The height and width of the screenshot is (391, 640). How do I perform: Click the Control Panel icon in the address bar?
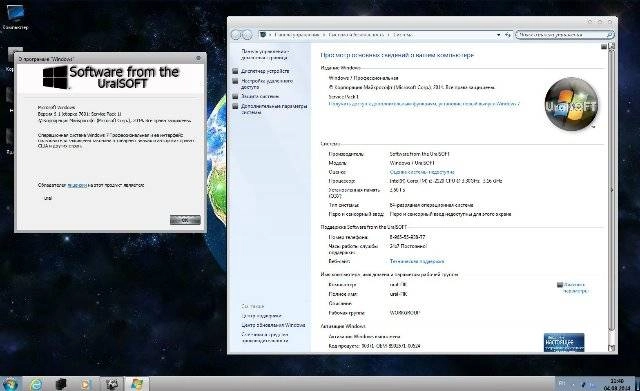(263, 35)
